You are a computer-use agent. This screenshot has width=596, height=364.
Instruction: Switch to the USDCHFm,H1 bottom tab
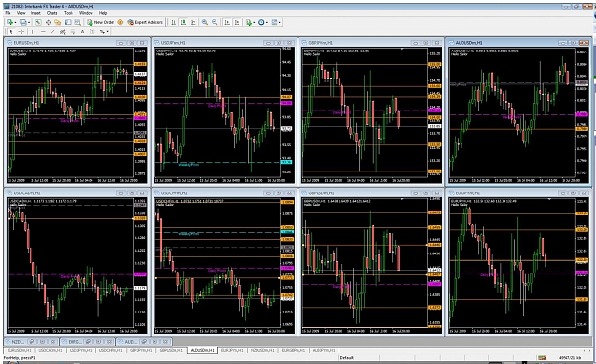[111, 350]
